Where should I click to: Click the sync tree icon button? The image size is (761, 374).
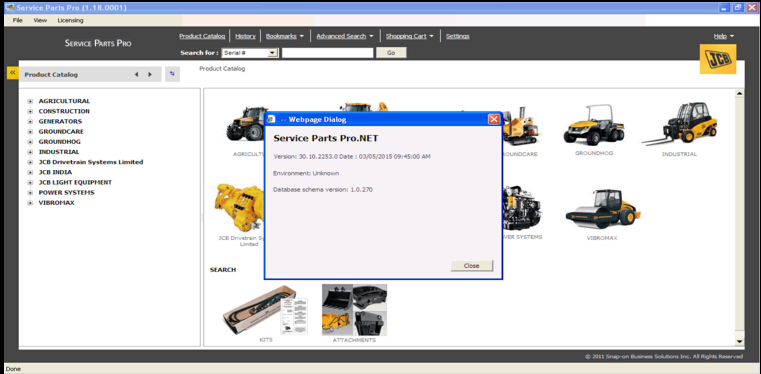click(x=172, y=74)
